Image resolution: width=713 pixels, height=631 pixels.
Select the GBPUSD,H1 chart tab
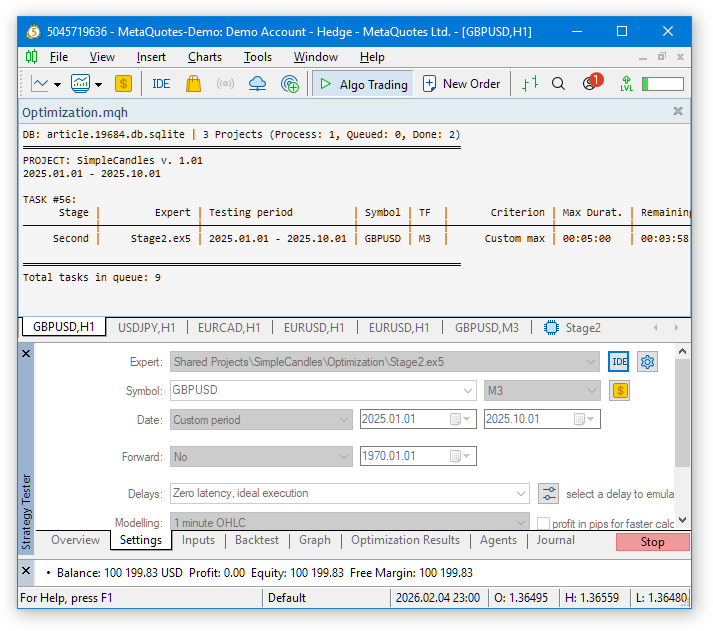[x=64, y=327]
